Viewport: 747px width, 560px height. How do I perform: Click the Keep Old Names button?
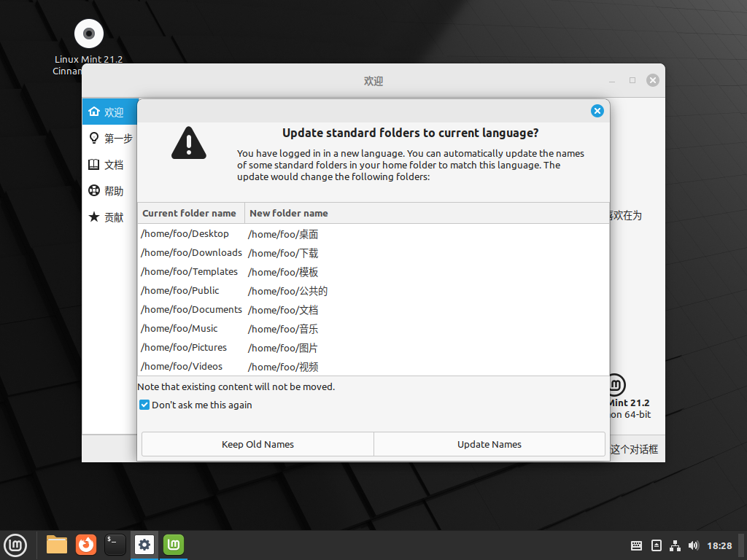(258, 444)
